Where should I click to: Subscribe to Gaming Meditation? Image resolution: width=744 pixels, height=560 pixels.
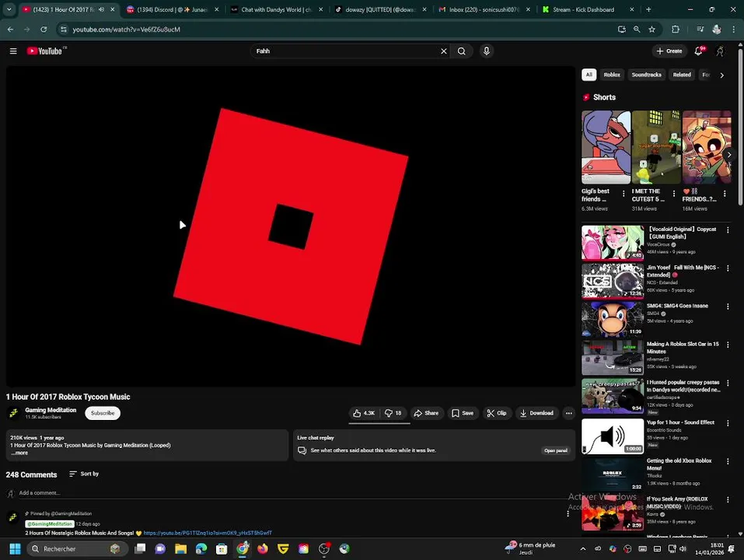103,413
